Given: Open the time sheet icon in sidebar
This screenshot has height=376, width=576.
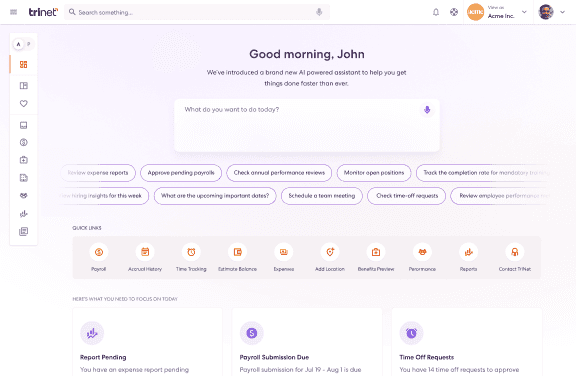Looking at the screenshot, I should (24, 178).
